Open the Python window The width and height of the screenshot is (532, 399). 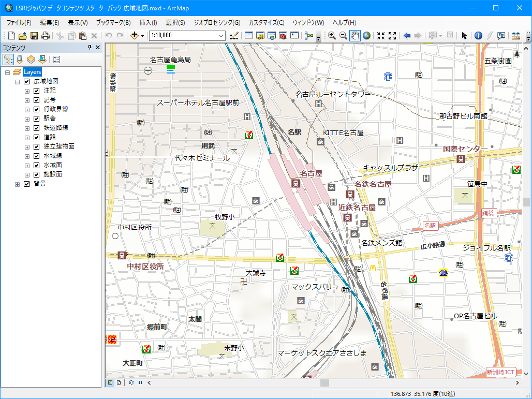point(294,35)
